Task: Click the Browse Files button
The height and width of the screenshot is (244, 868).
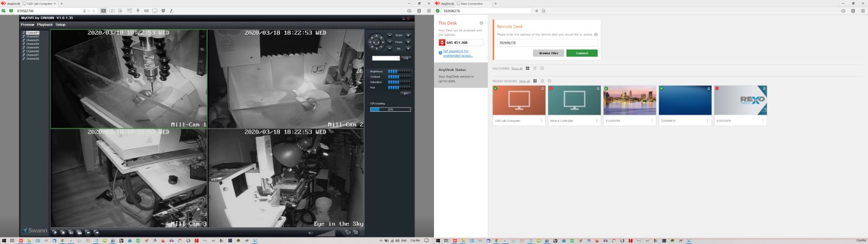Action: (548, 53)
